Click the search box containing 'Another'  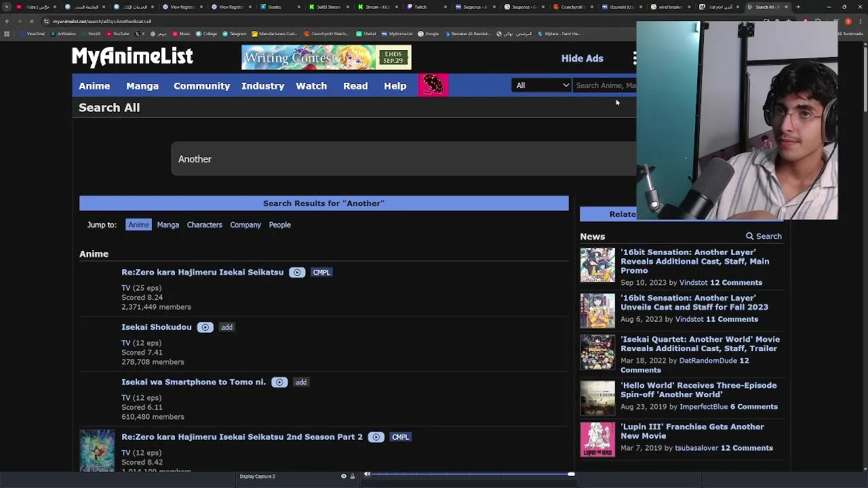point(403,159)
